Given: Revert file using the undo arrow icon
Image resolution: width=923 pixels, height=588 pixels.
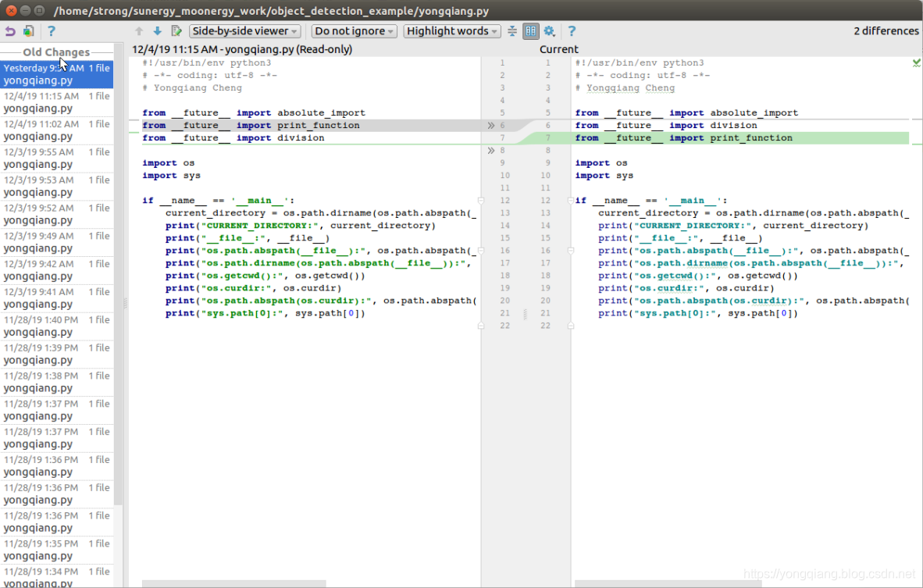Looking at the screenshot, I should coord(9,30).
